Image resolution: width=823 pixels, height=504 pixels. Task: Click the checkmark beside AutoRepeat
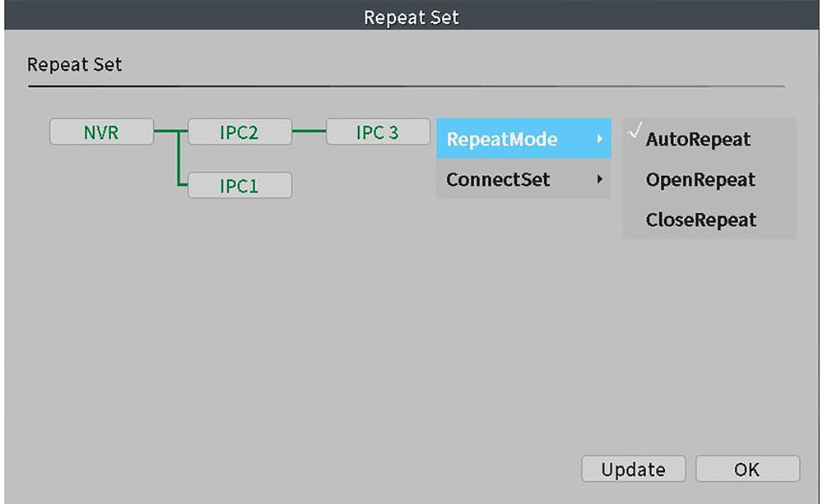635,131
